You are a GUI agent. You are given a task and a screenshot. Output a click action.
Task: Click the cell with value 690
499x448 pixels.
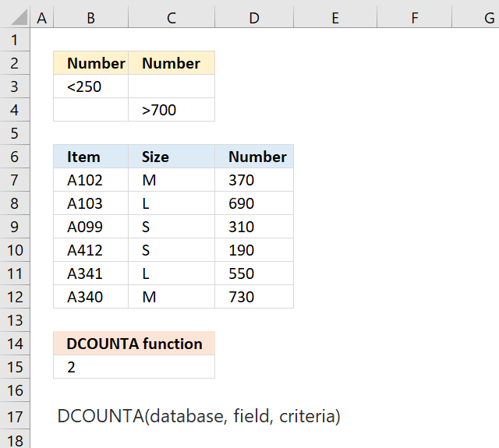tap(254, 203)
